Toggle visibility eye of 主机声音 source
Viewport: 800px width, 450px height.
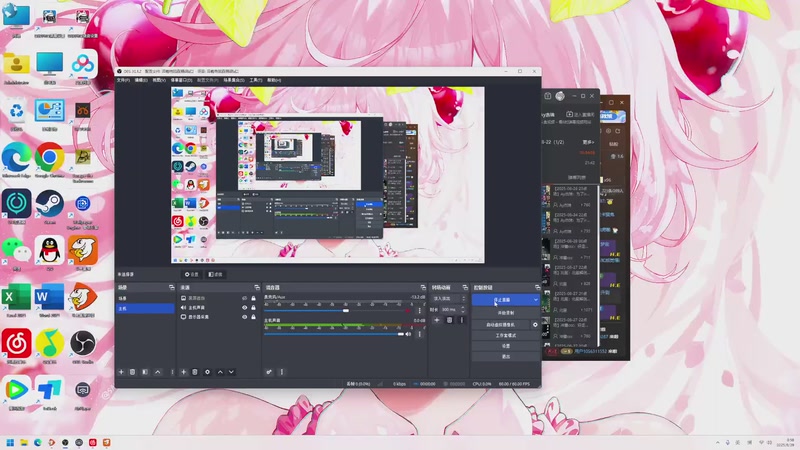click(244, 308)
